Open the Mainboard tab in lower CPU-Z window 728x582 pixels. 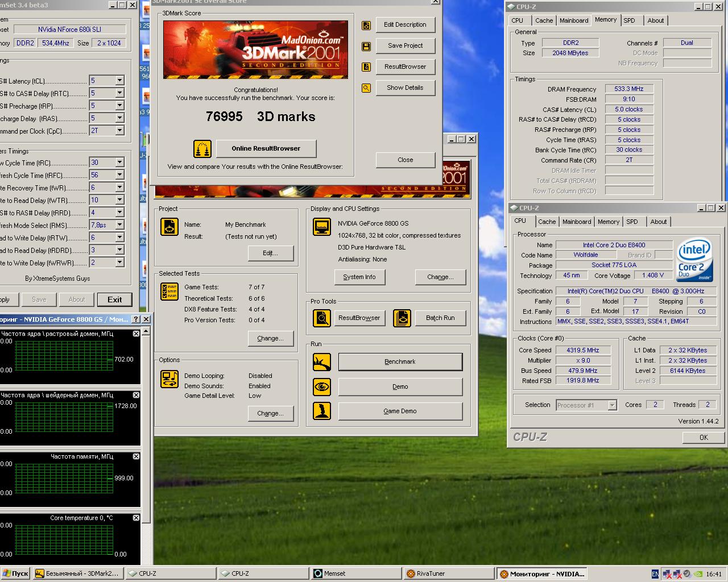pos(577,222)
